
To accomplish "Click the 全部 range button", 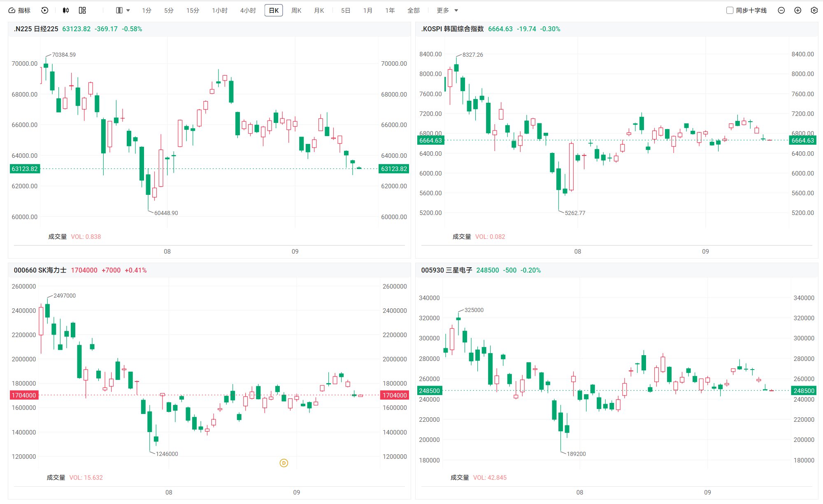I will point(413,10).
